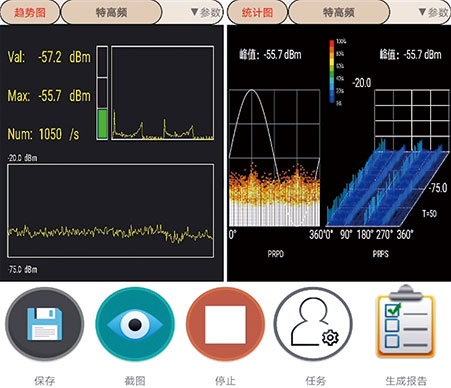
Task: Select the PRPS 3D chart
Action: [388, 158]
